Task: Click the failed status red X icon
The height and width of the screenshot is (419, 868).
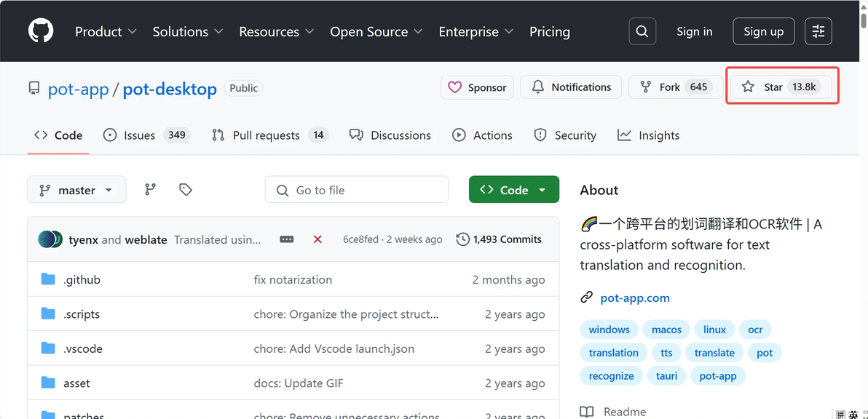Action: pos(317,239)
